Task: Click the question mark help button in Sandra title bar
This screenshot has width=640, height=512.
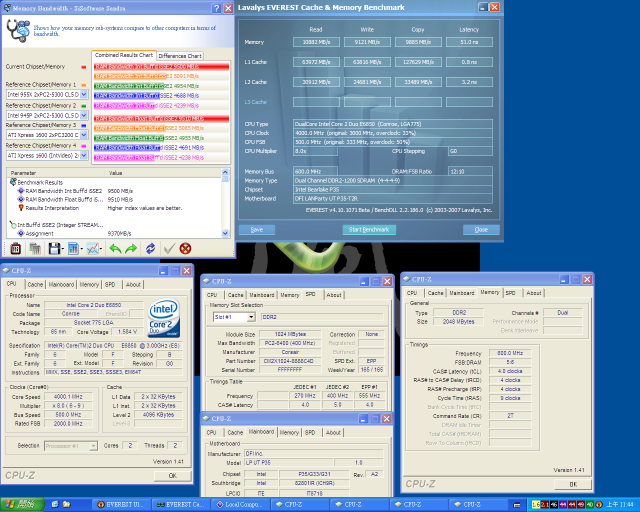Action: [217, 8]
